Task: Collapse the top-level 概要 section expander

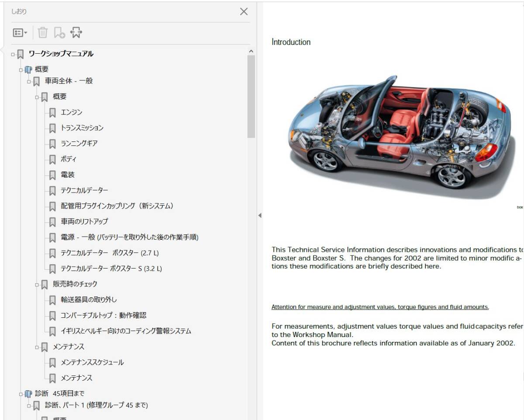Action: [x=21, y=70]
